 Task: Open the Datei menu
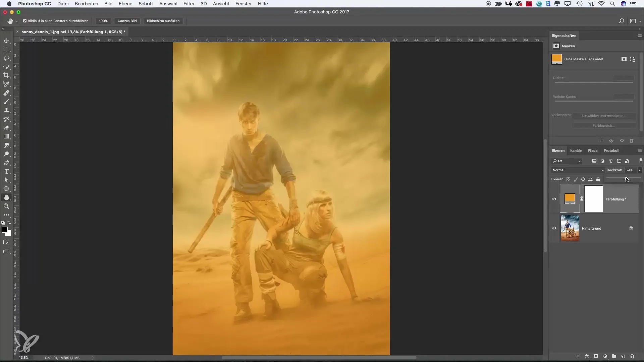[63, 4]
